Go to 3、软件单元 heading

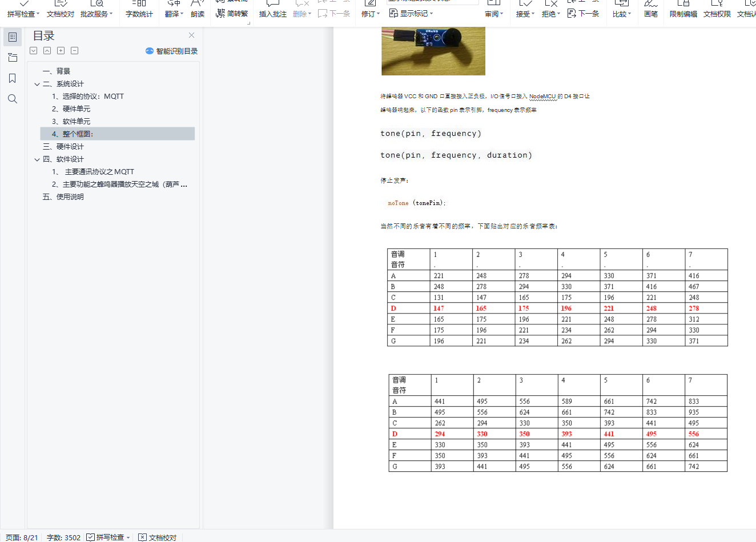click(71, 122)
